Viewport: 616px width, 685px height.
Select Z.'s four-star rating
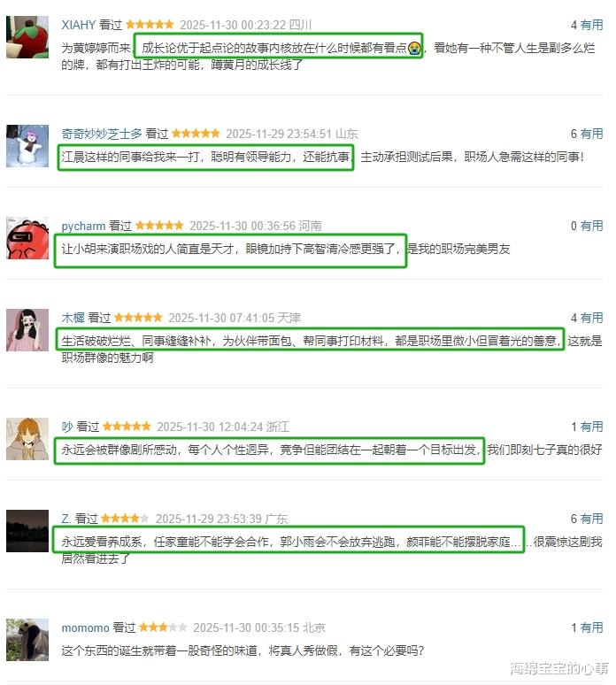click(x=125, y=519)
